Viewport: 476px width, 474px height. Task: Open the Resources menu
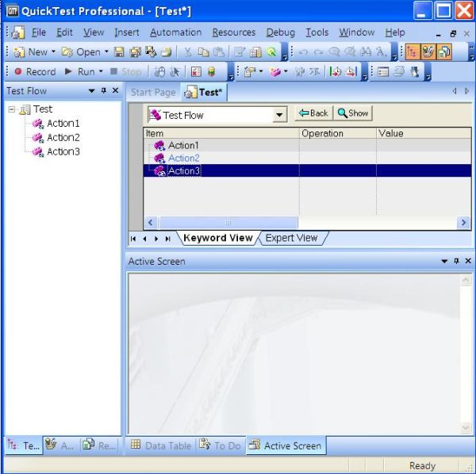click(234, 32)
